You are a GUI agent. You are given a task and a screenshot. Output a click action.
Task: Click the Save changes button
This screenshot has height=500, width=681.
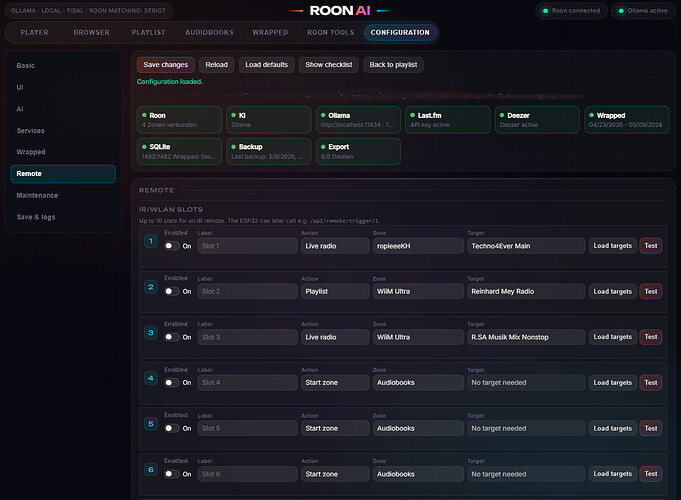click(165, 65)
